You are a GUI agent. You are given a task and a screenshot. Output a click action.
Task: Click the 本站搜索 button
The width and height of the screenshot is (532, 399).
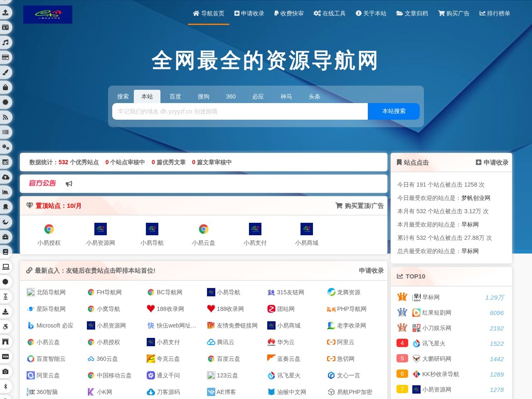tap(394, 111)
